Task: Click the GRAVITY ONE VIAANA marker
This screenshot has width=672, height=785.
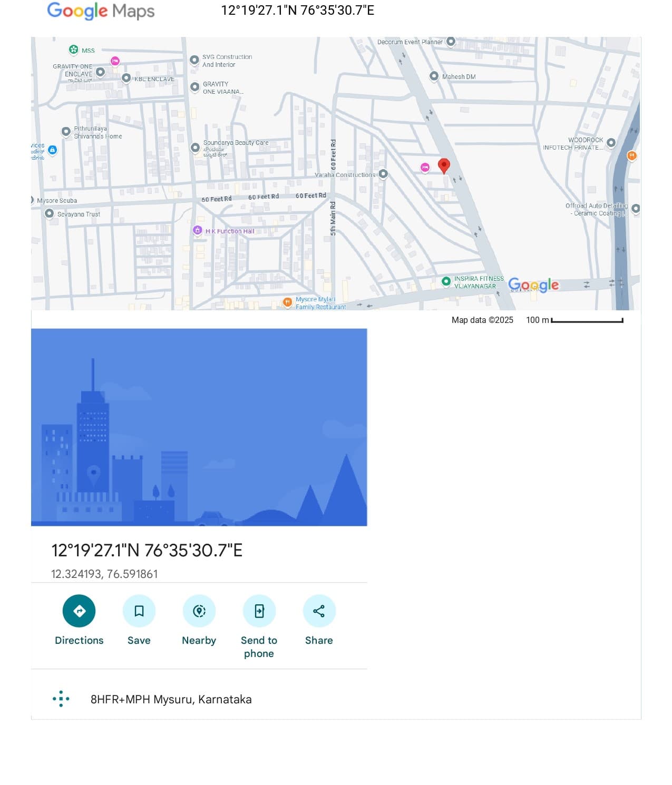Action: pos(194,87)
